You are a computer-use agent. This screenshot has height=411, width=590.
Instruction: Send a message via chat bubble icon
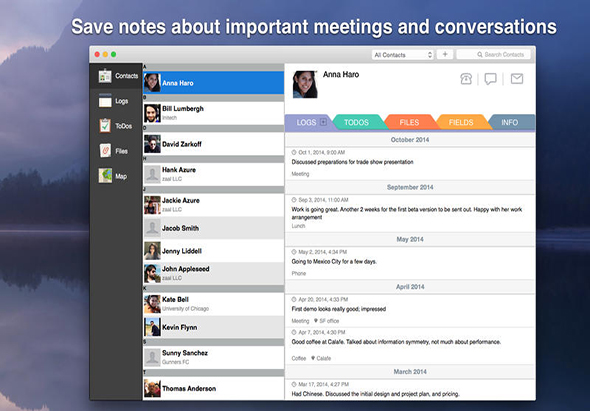click(x=490, y=79)
